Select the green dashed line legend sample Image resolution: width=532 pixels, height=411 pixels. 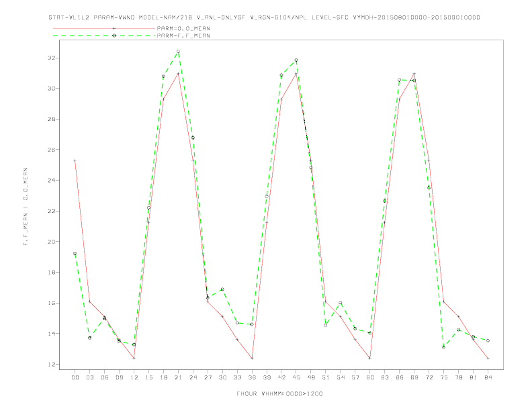click(x=104, y=36)
